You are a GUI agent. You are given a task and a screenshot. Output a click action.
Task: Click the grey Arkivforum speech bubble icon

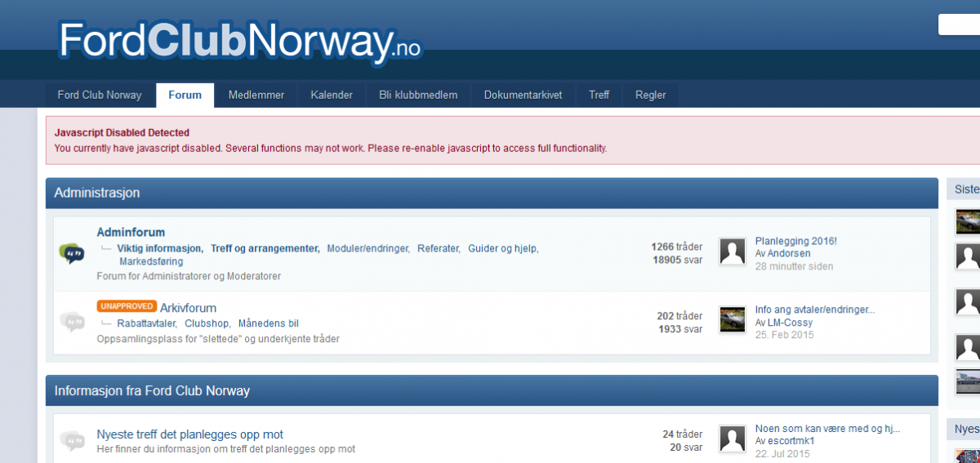[x=72, y=322]
